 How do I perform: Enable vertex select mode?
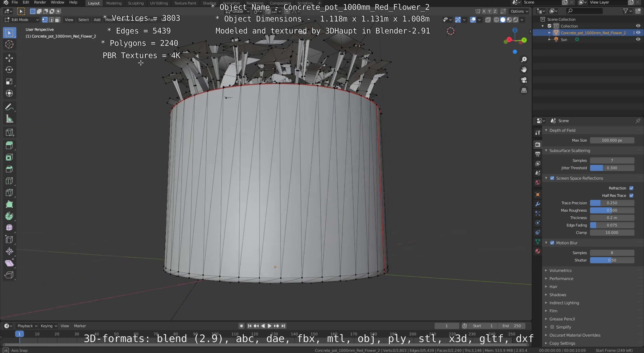click(x=45, y=20)
